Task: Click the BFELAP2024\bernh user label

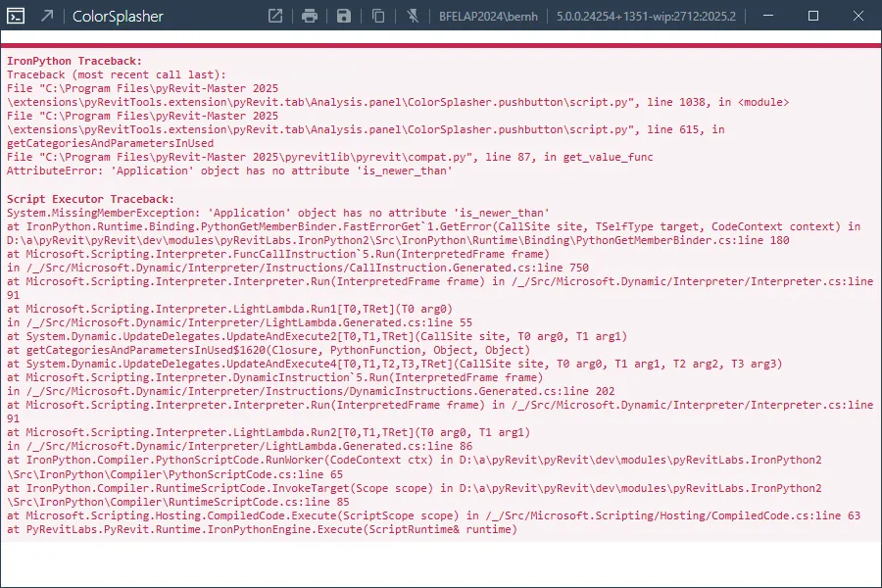Action: pyautogui.click(x=488, y=17)
